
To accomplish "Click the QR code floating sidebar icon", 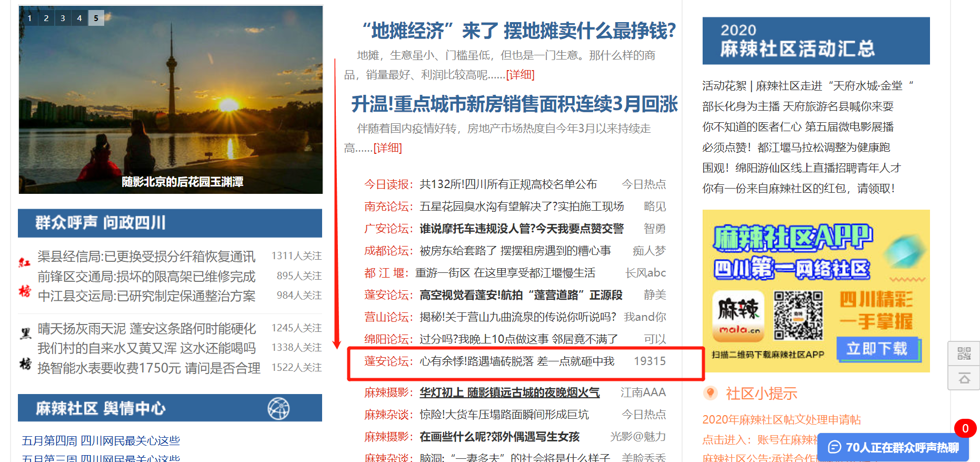I will (964, 353).
